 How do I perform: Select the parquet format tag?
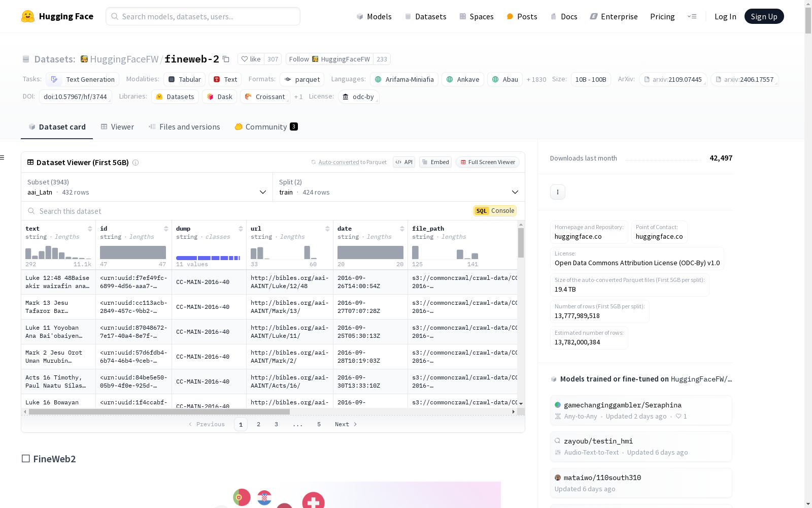coord(302,79)
